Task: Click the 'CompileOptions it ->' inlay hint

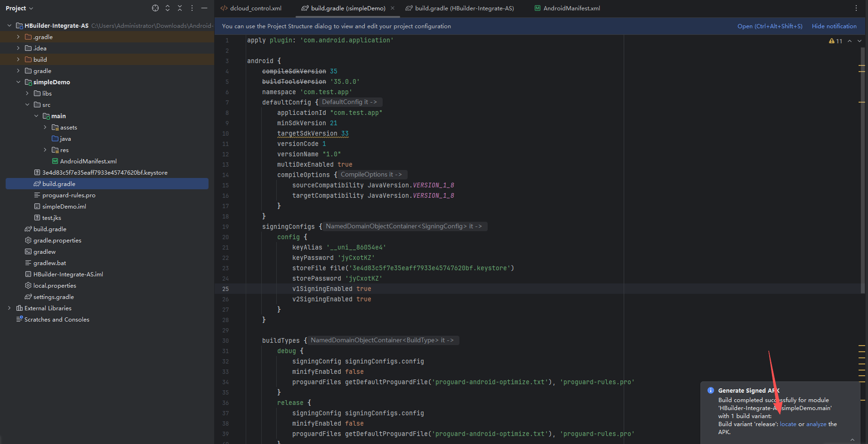Action: coord(371,175)
